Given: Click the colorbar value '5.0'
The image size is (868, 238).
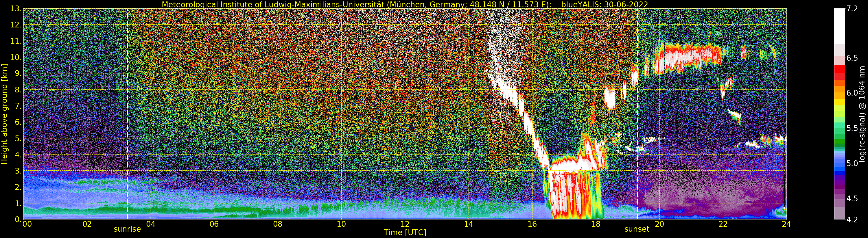Looking at the screenshot, I should click(852, 163).
